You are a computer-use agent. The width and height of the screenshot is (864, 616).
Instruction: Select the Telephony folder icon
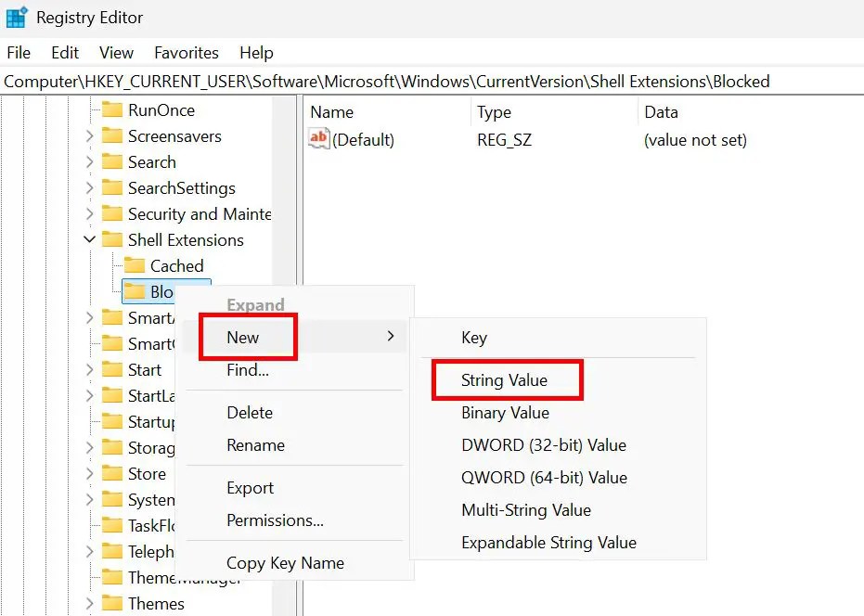click(112, 552)
